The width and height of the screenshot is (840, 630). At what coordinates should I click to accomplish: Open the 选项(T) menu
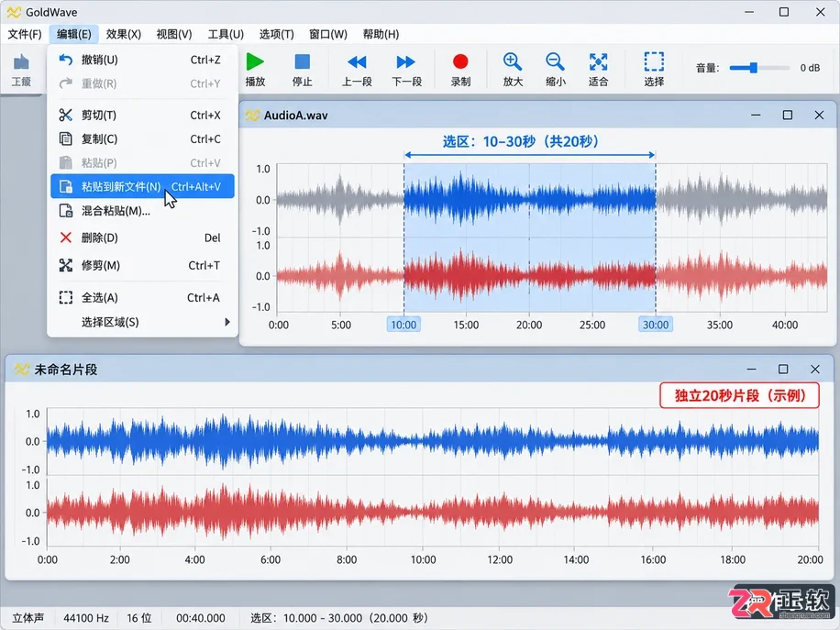point(276,34)
